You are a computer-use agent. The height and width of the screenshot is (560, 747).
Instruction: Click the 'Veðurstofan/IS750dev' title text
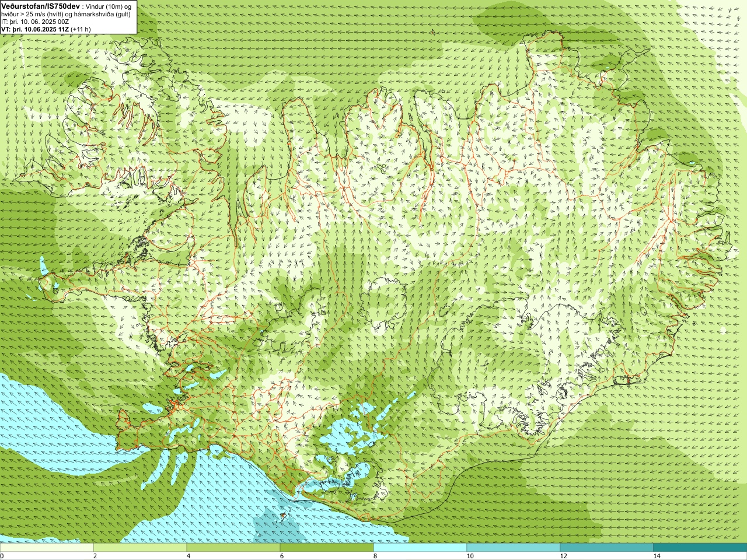pyautogui.click(x=40, y=5)
